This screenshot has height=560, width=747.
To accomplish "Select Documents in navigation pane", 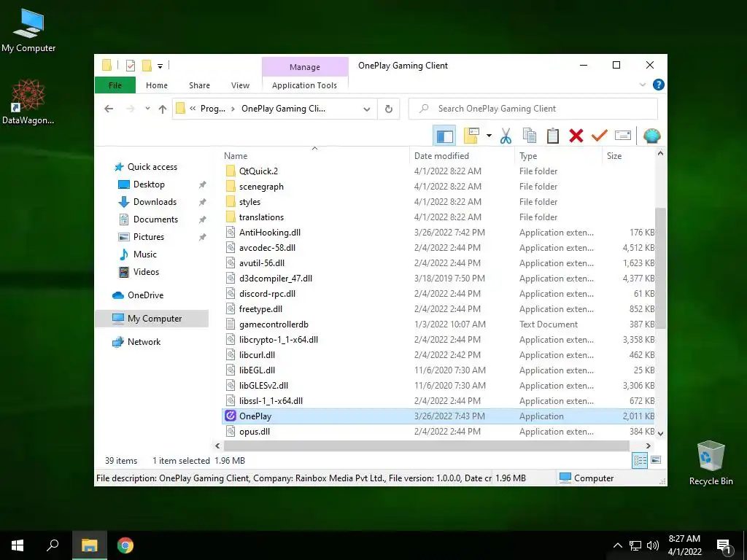I will coord(148,219).
